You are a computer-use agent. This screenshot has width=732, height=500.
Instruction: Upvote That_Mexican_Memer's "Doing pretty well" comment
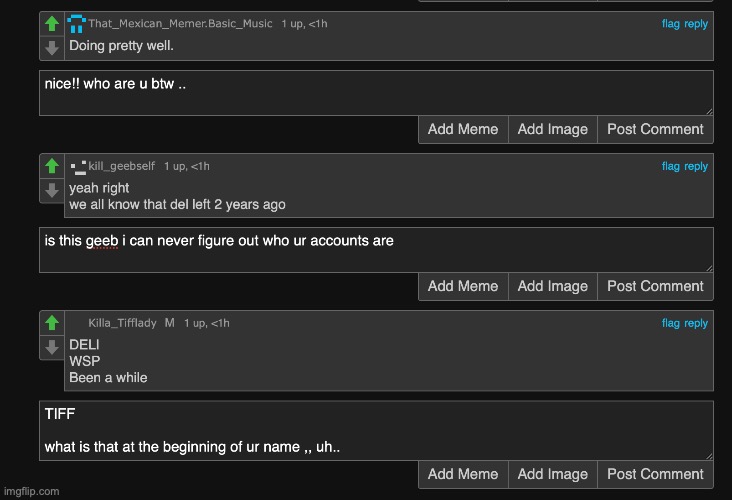52,24
